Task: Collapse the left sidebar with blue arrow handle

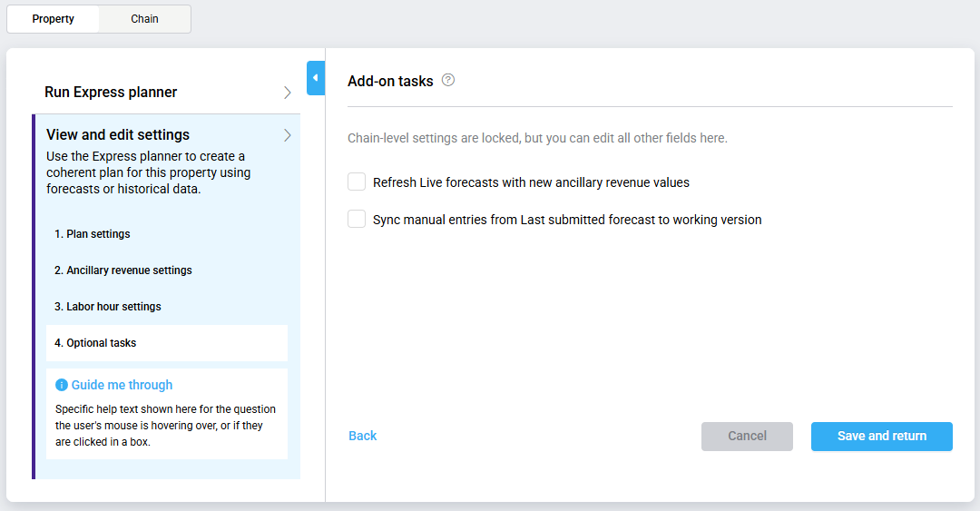Action: [315, 78]
